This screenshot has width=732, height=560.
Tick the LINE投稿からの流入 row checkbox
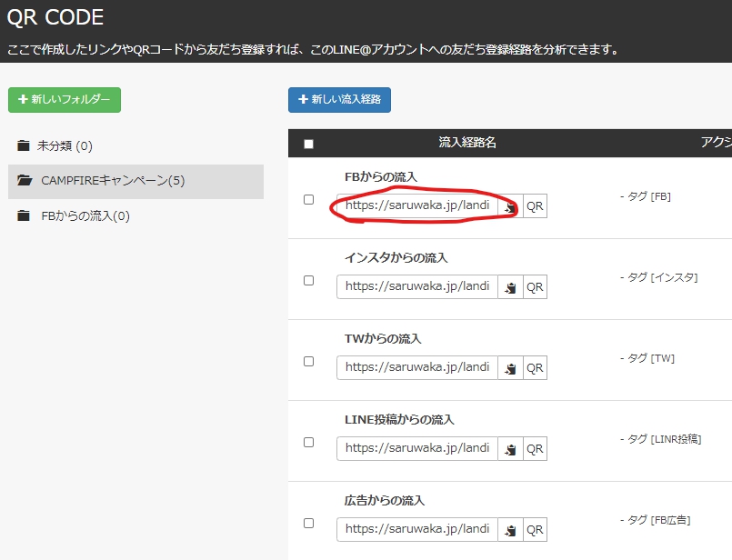[x=308, y=443]
